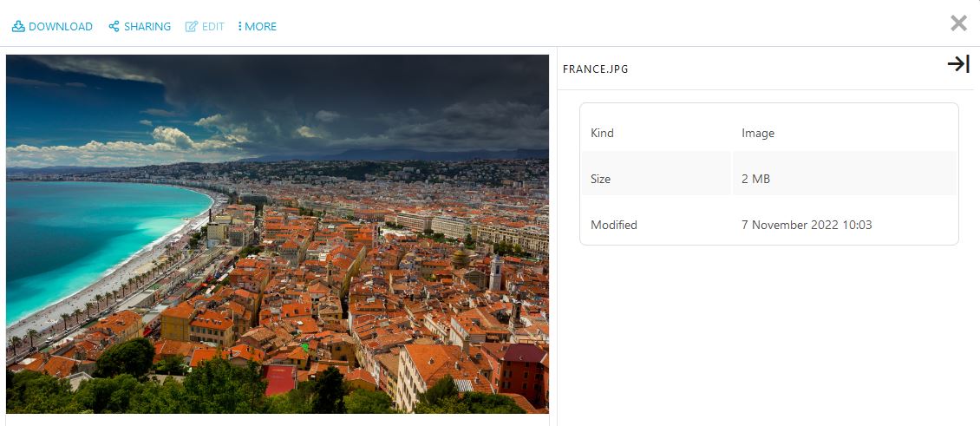Click the share nodes icon
The height and width of the screenshot is (426, 980).
(114, 27)
